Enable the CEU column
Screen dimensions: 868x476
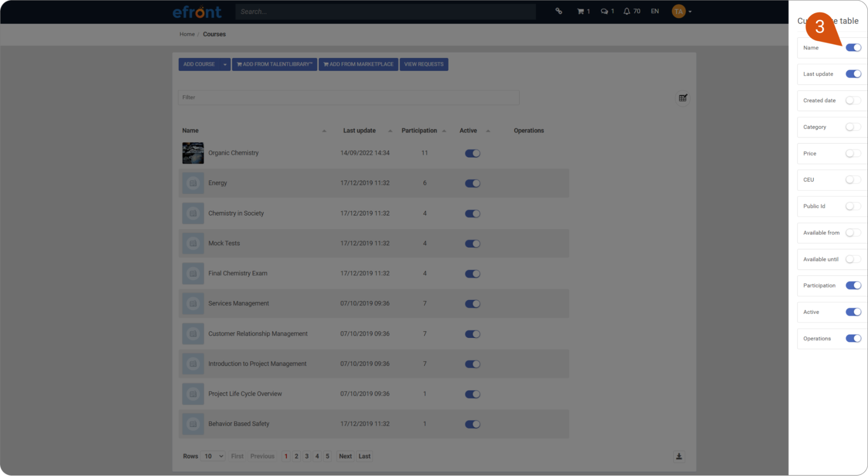coord(853,180)
